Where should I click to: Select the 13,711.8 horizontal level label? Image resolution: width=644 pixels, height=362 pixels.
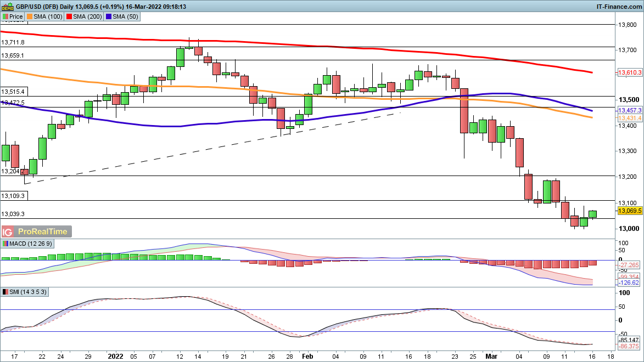[x=13, y=43]
